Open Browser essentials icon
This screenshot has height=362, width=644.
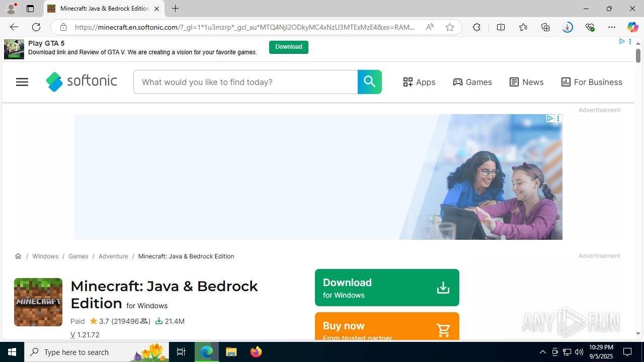click(590, 27)
